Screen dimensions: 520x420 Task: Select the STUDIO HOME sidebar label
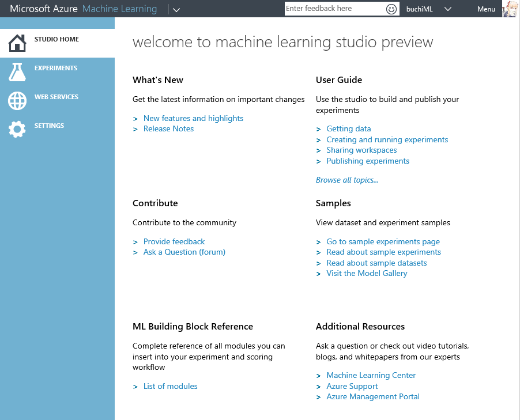tap(56, 39)
